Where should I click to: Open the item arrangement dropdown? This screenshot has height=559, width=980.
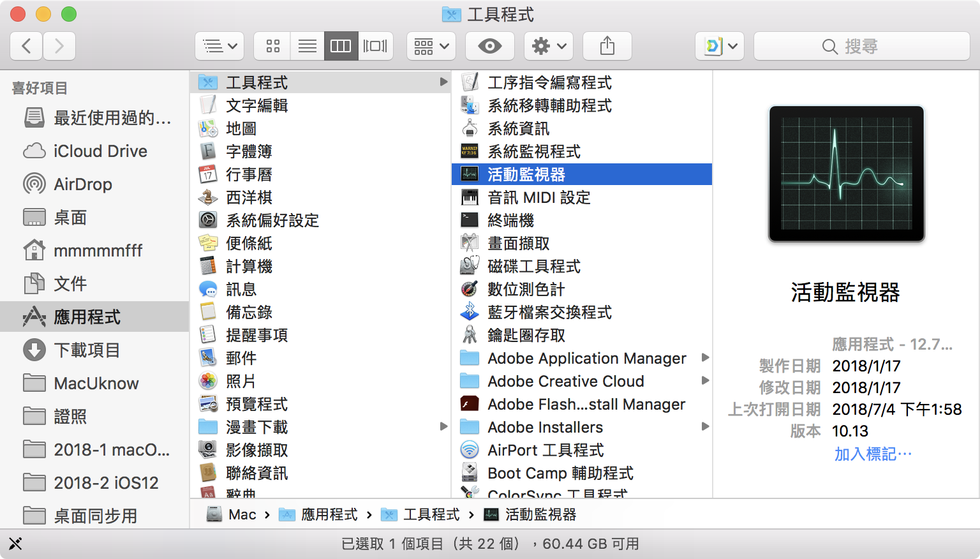point(431,46)
